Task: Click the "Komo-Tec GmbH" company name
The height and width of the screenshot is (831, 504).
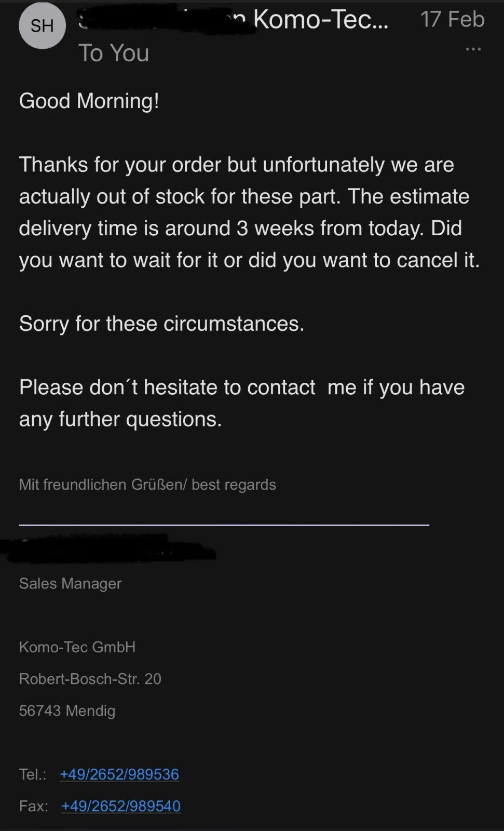Action: tap(77, 647)
